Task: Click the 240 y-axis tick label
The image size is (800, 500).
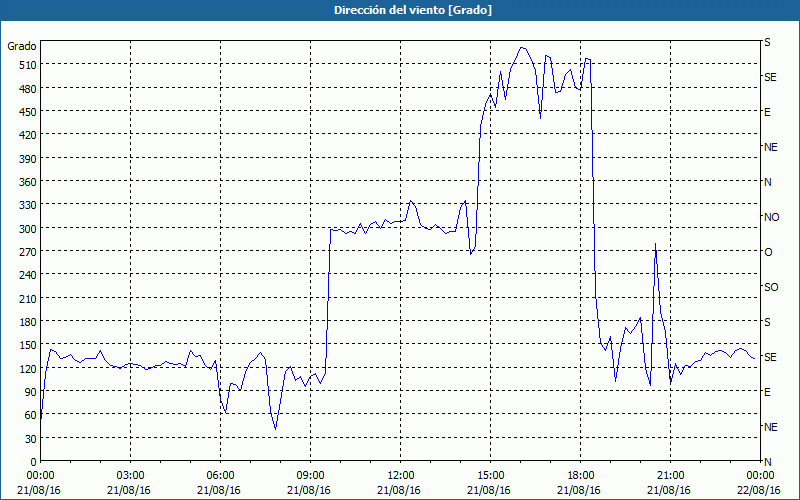Action: (28, 276)
